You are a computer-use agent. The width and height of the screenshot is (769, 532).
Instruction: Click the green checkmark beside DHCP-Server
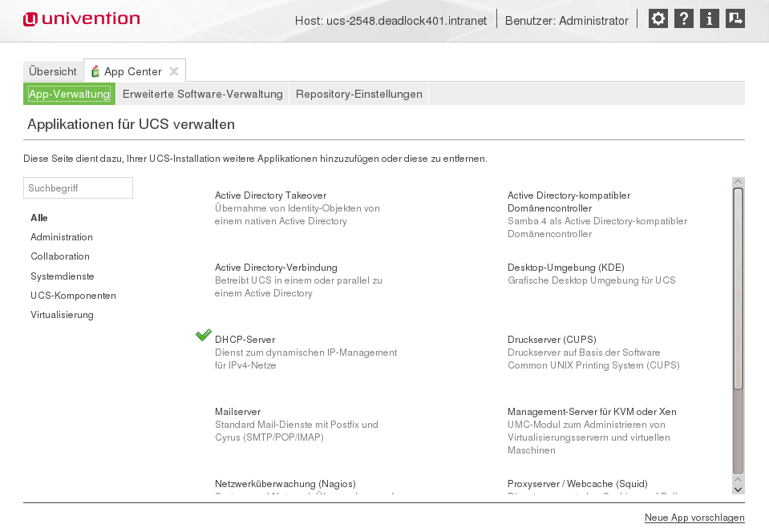pyautogui.click(x=204, y=335)
